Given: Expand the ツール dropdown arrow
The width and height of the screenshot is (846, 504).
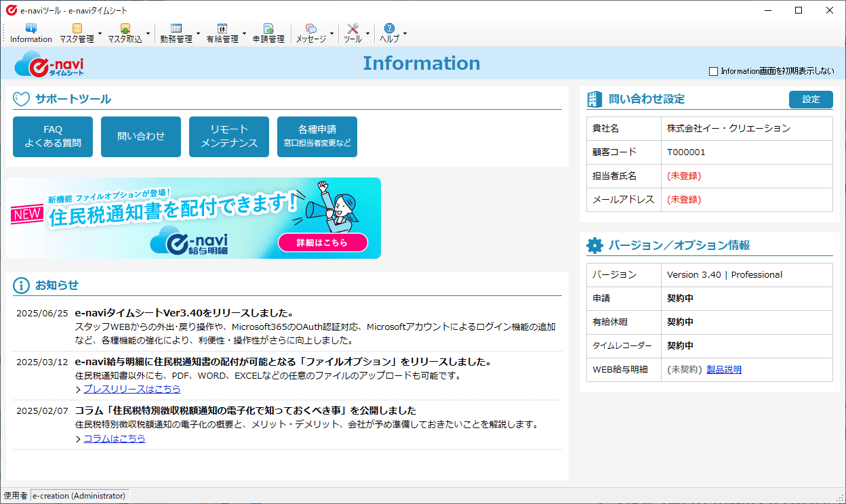Looking at the screenshot, I should pyautogui.click(x=367, y=33).
